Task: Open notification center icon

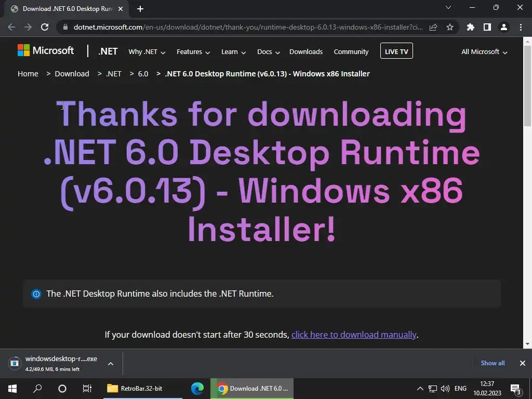Action: point(516,389)
